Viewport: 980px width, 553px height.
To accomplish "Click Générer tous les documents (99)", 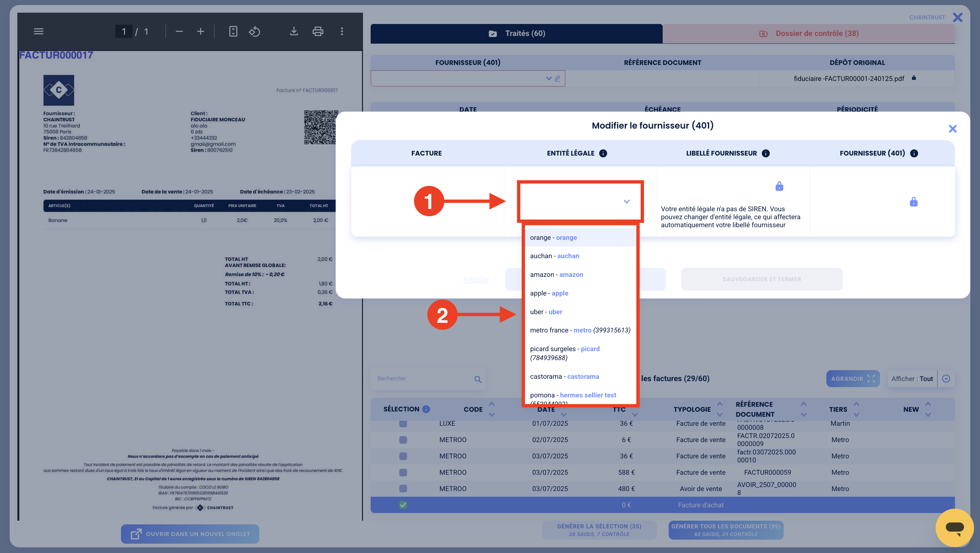I will 725,530.
